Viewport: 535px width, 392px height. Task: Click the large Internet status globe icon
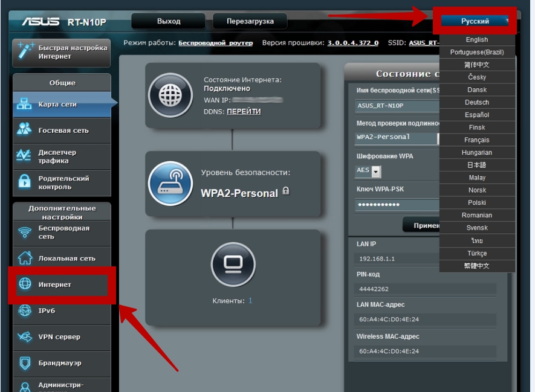click(x=170, y=95)
